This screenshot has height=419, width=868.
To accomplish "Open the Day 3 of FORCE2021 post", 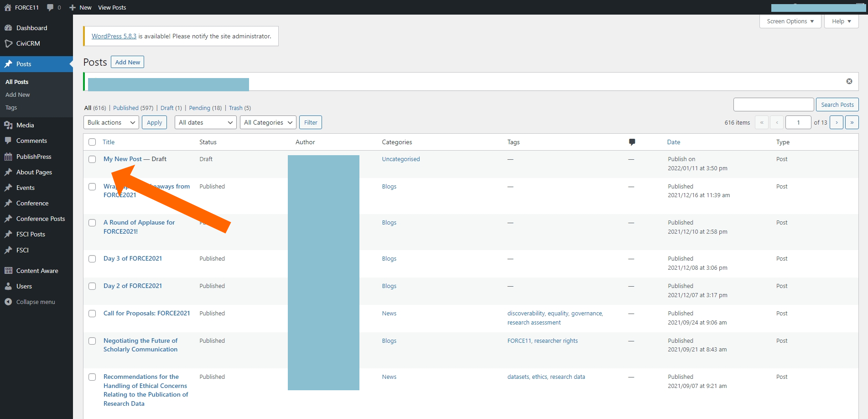I will click(133, 258).
